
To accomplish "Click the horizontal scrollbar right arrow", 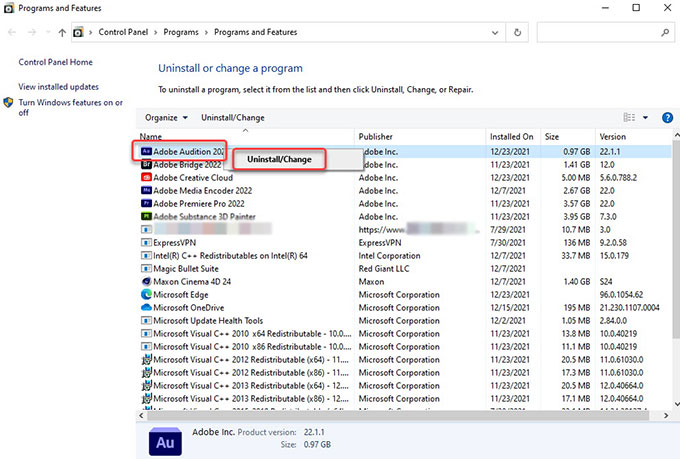I will click(666, 416).
